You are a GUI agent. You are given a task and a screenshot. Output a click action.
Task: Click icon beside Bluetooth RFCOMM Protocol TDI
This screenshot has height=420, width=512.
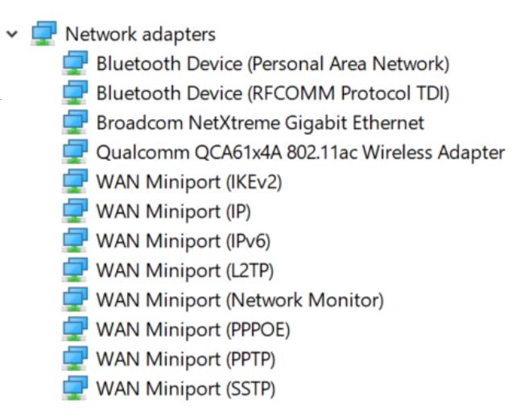pos(75,93)
